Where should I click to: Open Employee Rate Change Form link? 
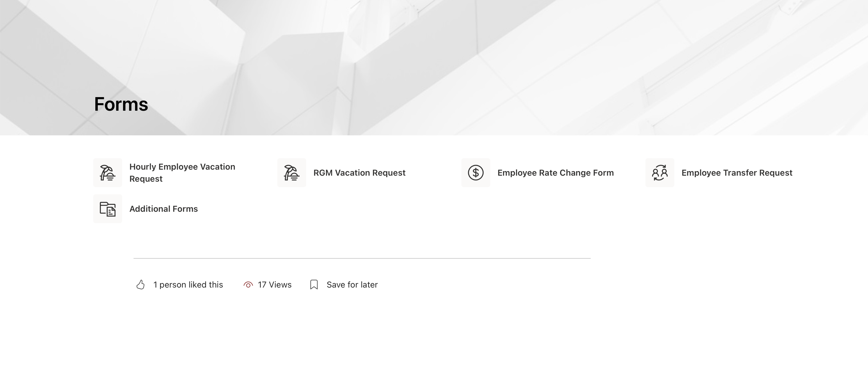point(555,173)
